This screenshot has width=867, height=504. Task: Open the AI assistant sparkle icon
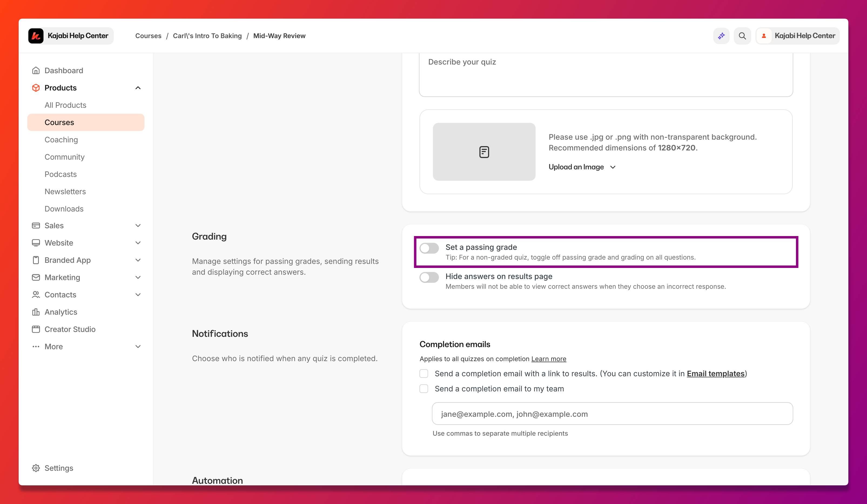[x=721, y=36]
